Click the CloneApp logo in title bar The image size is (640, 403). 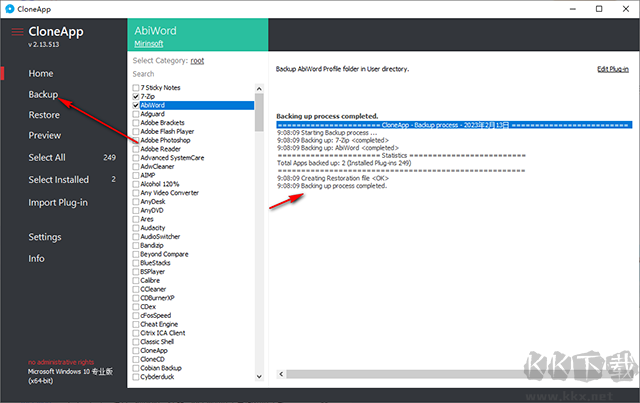point(9,9)
